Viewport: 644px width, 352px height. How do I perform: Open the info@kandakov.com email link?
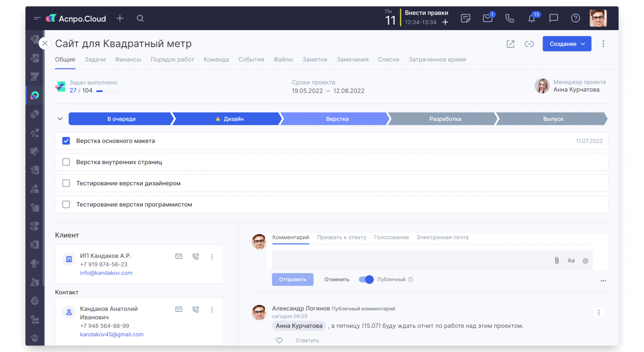click(x=106, y=273)
